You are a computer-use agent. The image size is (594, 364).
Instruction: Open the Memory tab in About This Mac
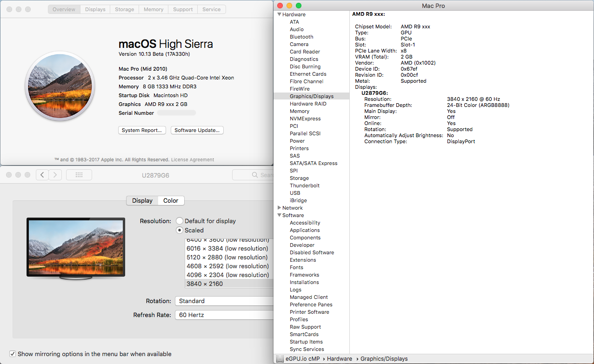154,9
